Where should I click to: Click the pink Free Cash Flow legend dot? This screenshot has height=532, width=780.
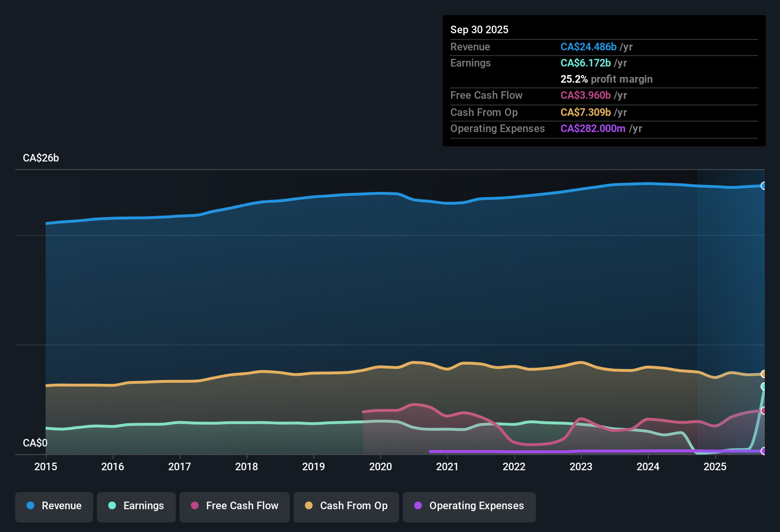click(194, 506)
